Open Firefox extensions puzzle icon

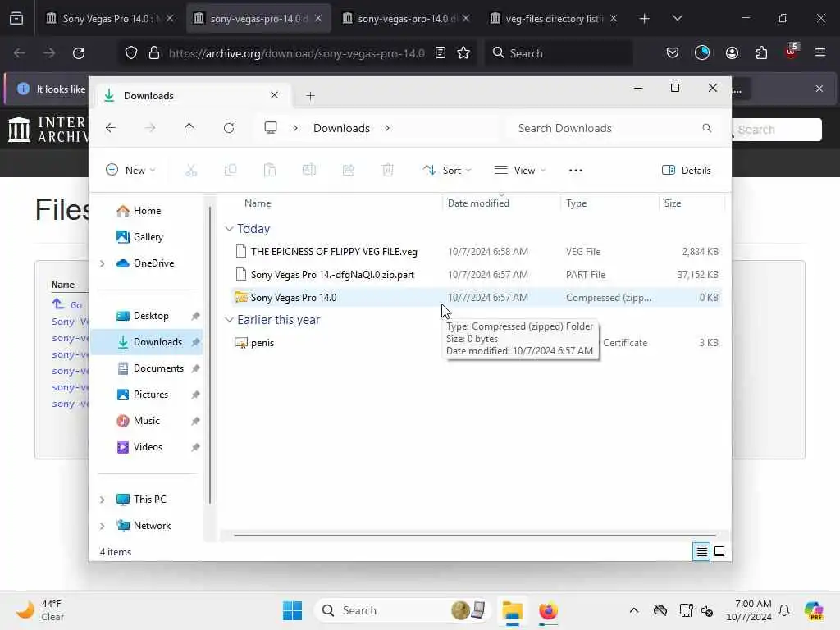click(761, 53)
